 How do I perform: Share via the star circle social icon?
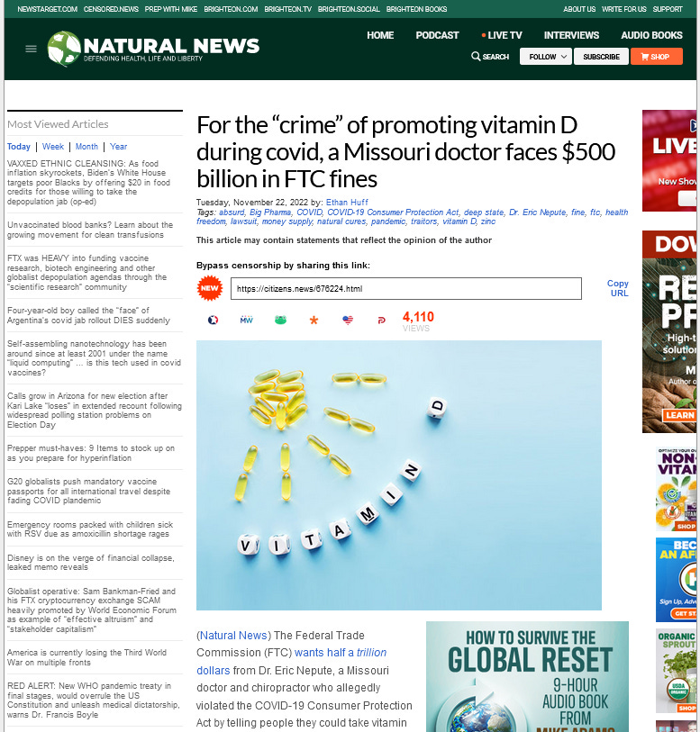213,320
